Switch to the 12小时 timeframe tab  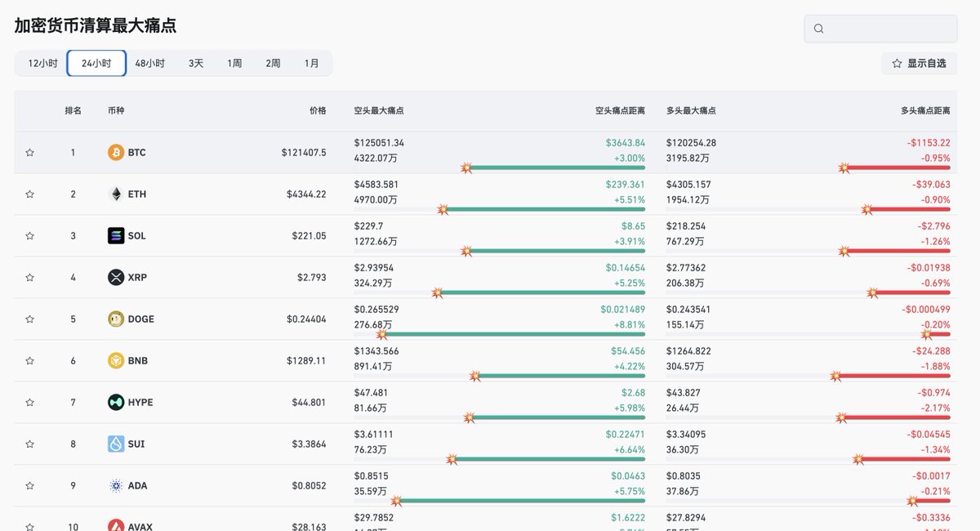42,63
